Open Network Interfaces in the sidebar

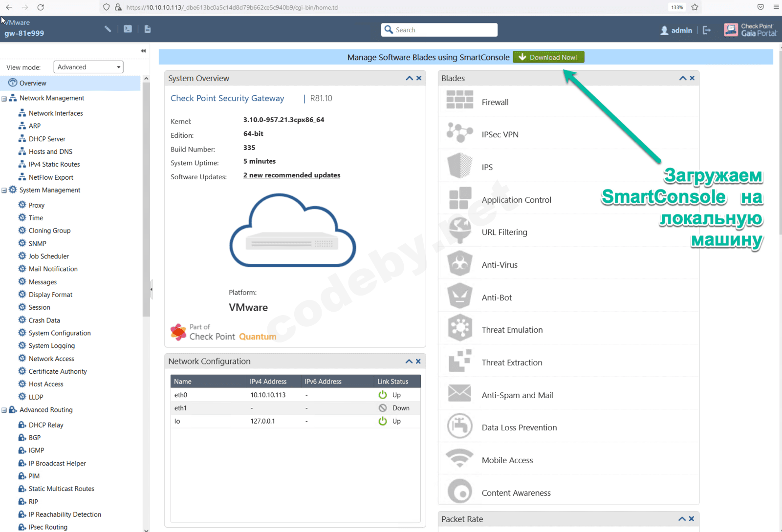click(56, 113)
